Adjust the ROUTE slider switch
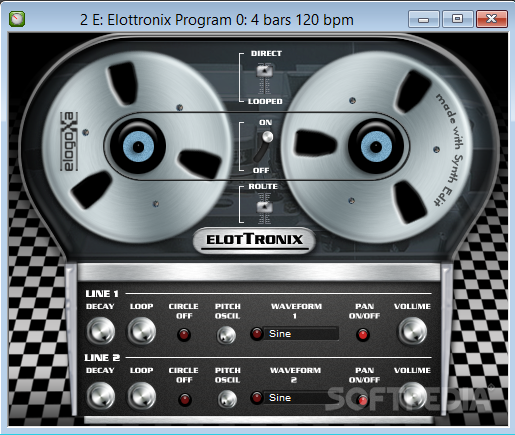515x435 pixels. click(265, 207)
